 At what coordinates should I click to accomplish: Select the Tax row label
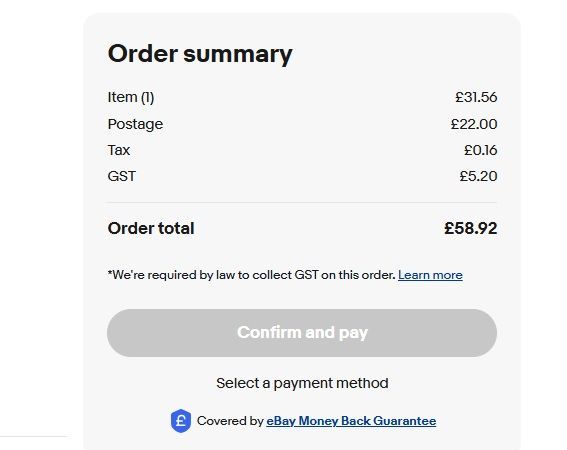(x=119, y=150)
